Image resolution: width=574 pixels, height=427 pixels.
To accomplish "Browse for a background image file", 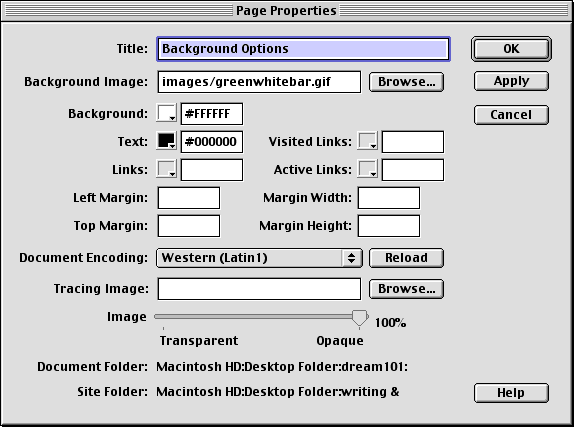I will pyautogui.click(x=406, y=82).
